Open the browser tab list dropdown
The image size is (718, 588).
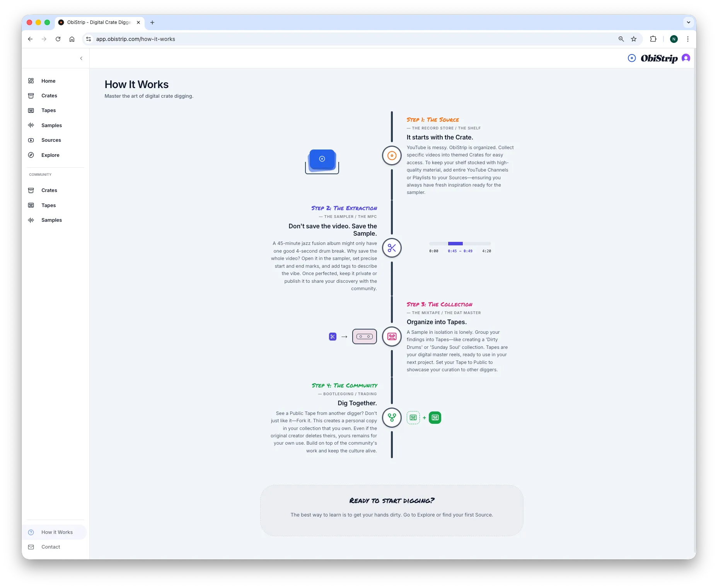[689, 22]
